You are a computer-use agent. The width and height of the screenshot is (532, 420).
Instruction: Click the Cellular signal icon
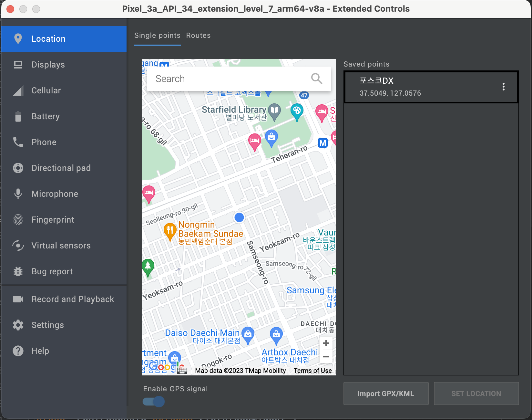pos(18,91)
